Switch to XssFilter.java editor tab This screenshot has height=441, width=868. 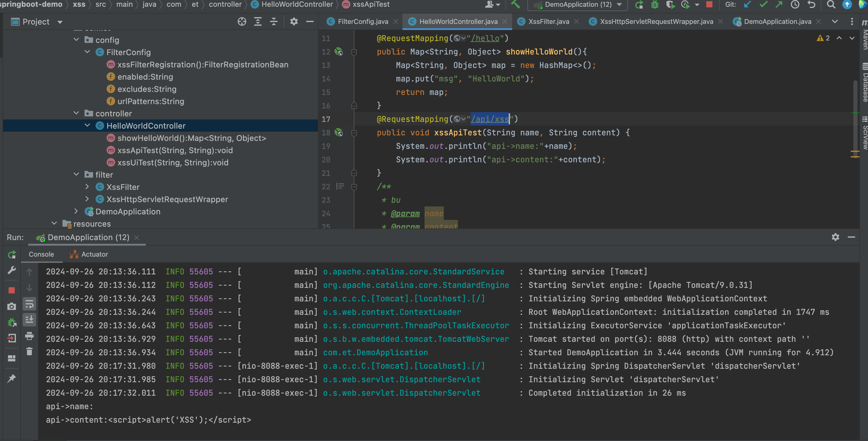click(x=548, y=21)
